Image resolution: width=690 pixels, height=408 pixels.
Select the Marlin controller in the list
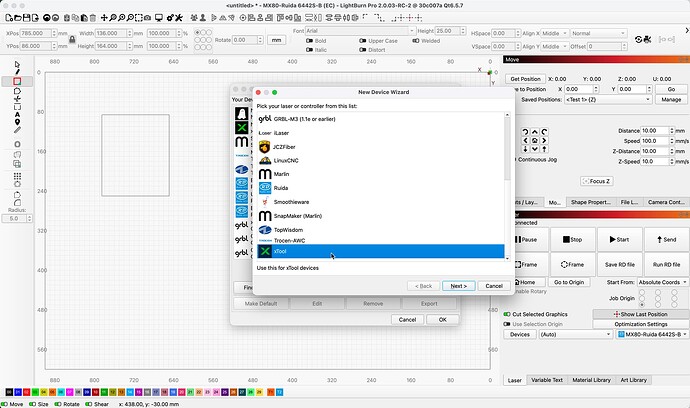point(281,174)
